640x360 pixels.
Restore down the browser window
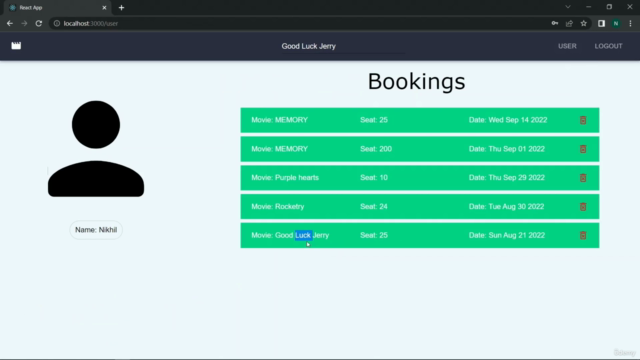click(609, 7)
